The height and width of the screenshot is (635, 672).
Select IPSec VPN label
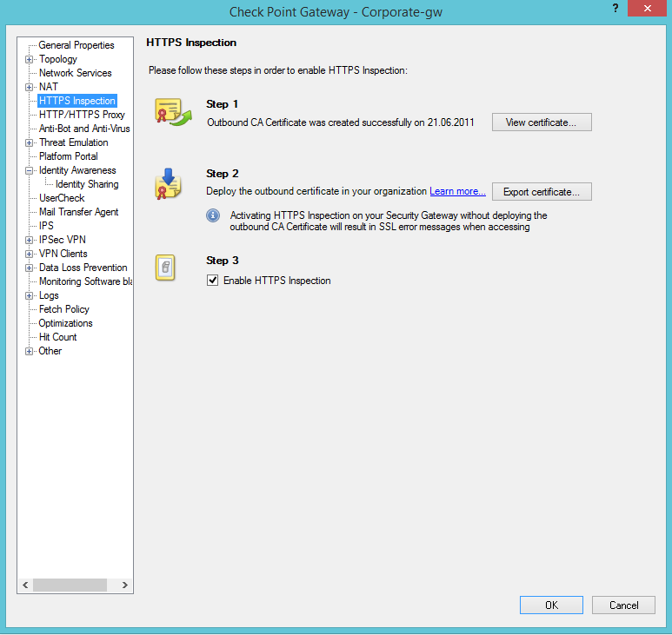(x=63, y=240)
